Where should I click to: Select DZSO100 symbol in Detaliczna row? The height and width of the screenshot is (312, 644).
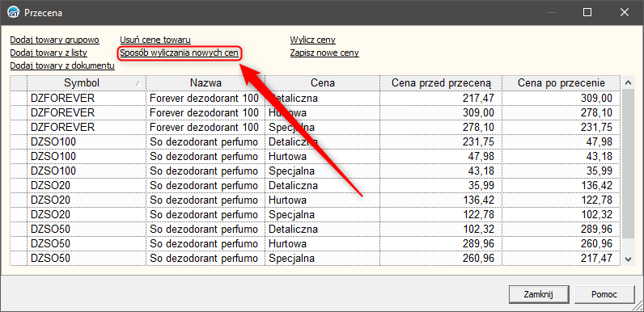click(53, 141)
